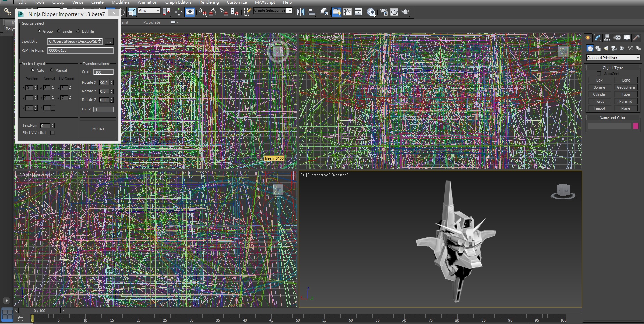This screenshot has width=644, height=324.
Task: Expand the Create Selection Set dropdown
Action: [x=290, y=11]
